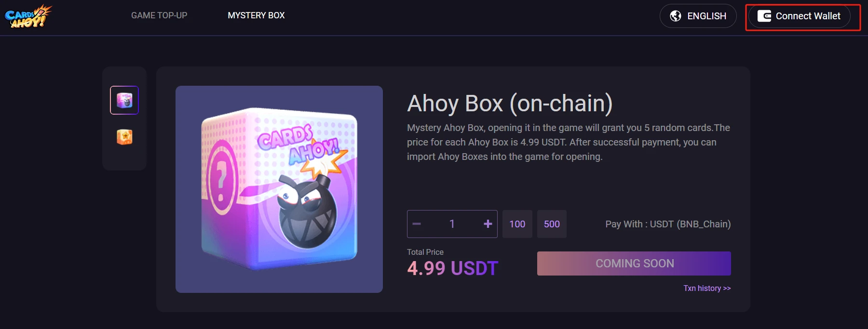The image size is (868, 329).
Task: Set quantity to 100 preset
Action: (517, 224)
